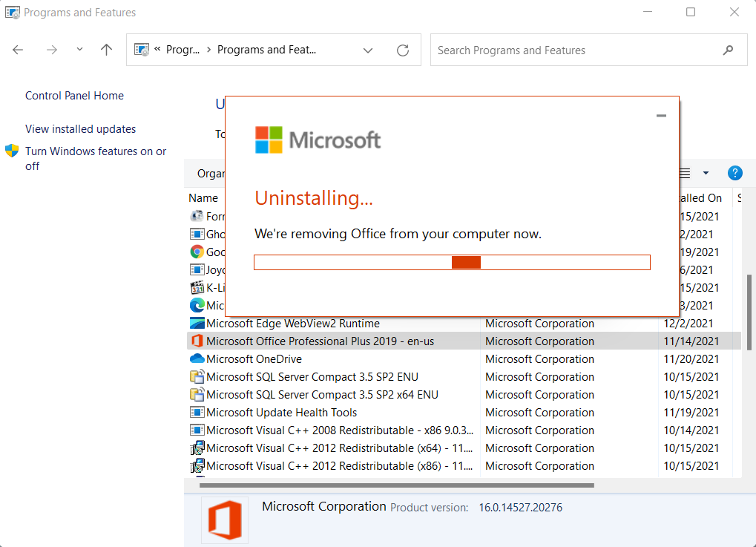
Task: Click the Microsoft OneDrive cloud icon
Action: point(197,359)
